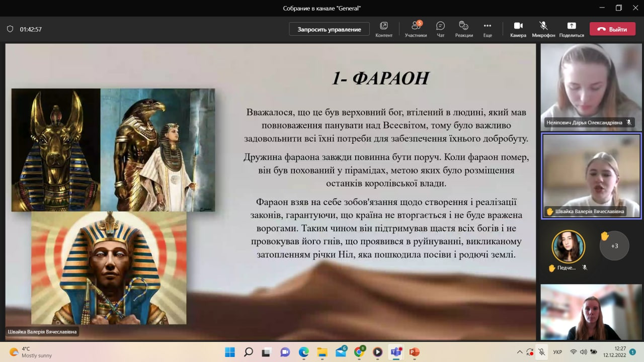Open Microsoft Edge from the taskbar
The height and width of the screenshot is (362, 644).
[x=303, y=352]
